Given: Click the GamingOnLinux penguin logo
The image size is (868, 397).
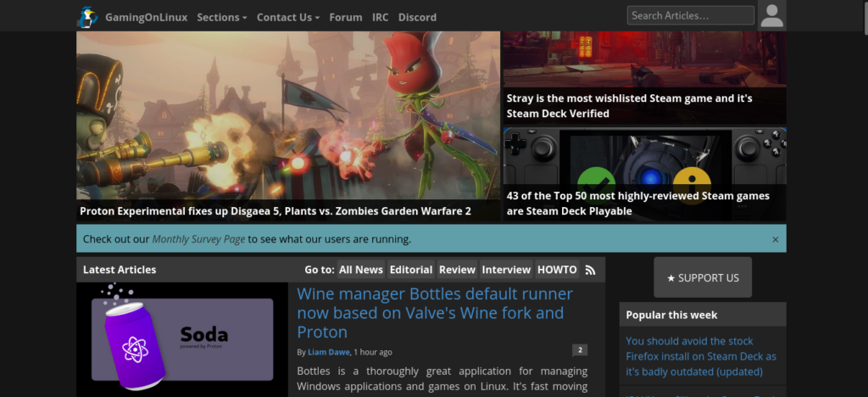Looking at the screenshot, I should [x=87, y=17].
